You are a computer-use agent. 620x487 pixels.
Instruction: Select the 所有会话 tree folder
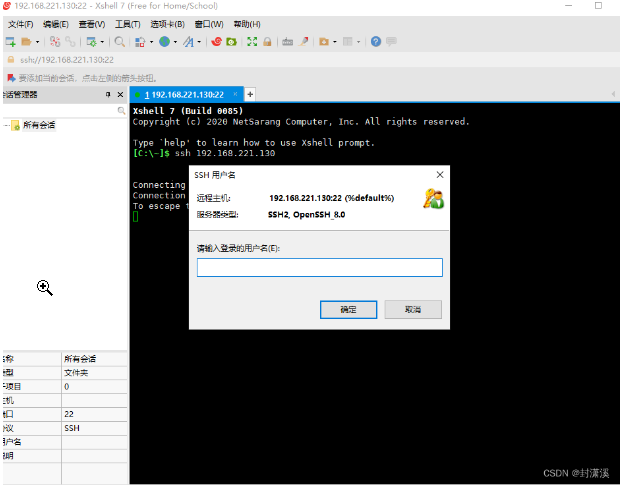[39, 125]
